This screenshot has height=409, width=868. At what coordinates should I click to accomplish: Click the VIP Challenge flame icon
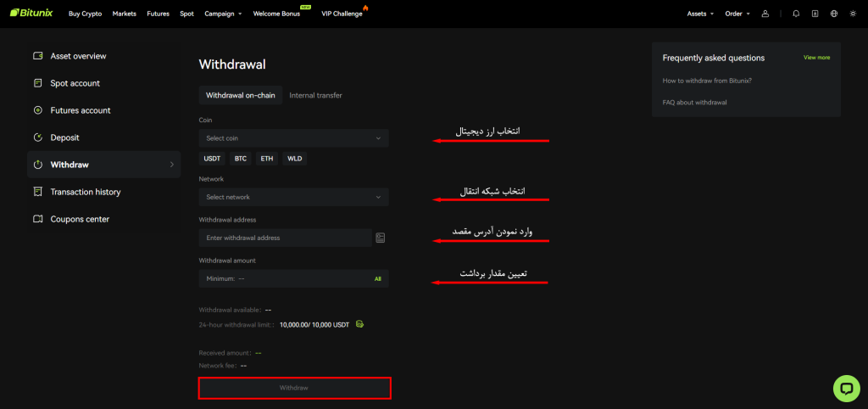coord(364,8)
